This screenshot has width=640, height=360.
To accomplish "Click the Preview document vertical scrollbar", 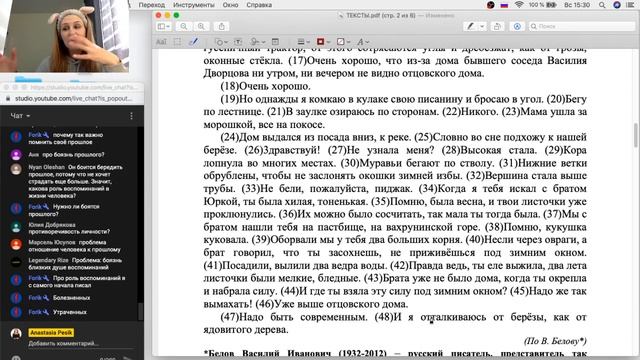I will pyautogui.click(x=635, y=136).
